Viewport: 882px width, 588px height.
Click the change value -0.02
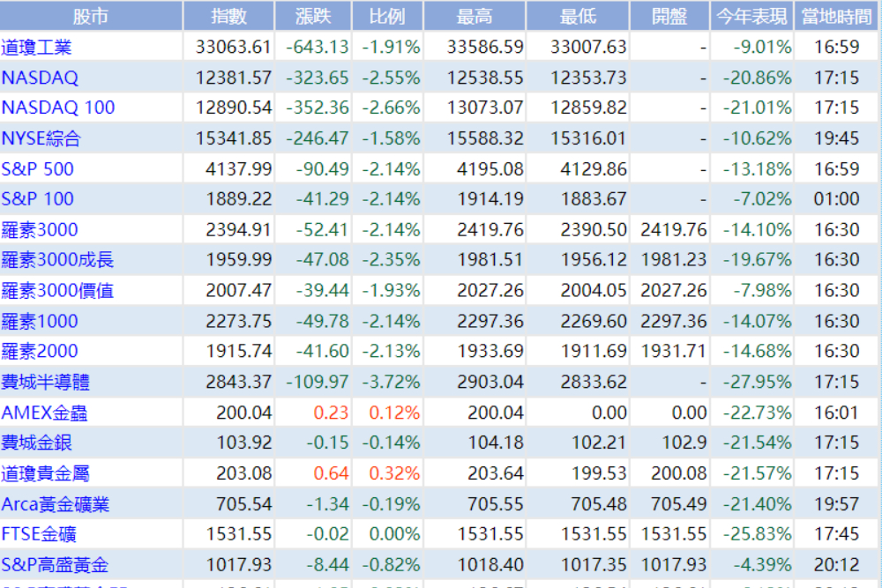click(327, 534)
